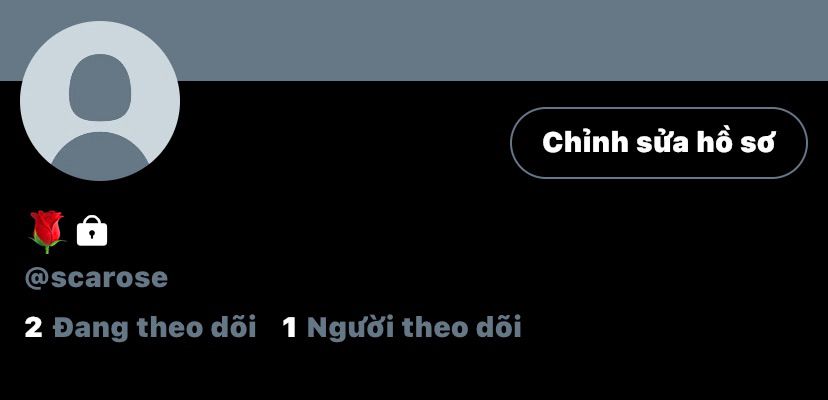
Task: Click the rose flower petals icon
Action: pyautogui.click(x=46, y=226)
